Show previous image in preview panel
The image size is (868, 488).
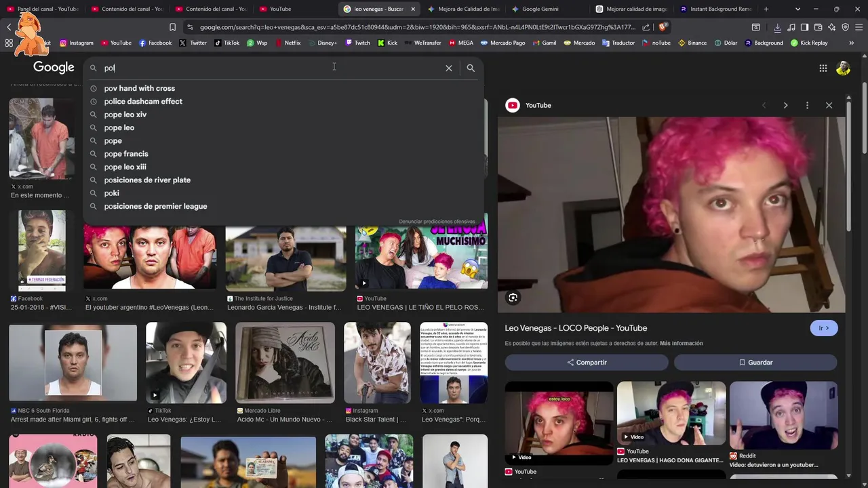tap(764, 105)
